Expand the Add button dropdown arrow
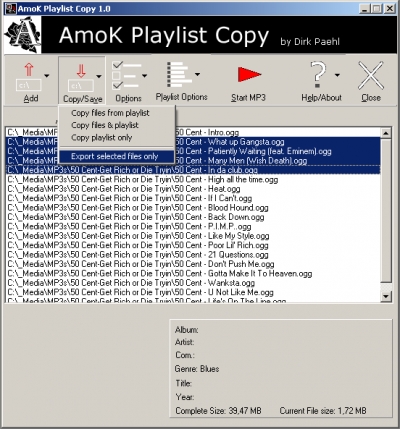Screen dimensions: 400x430 (47, 76)
